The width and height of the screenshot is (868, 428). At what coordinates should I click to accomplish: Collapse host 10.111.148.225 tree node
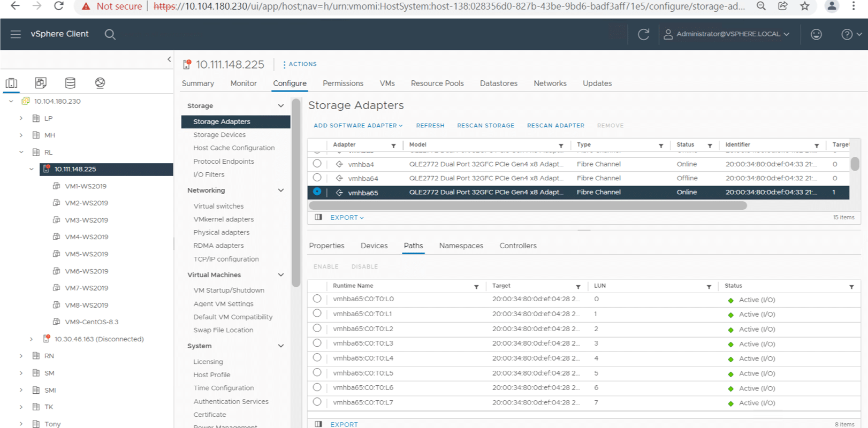(32, 169)
